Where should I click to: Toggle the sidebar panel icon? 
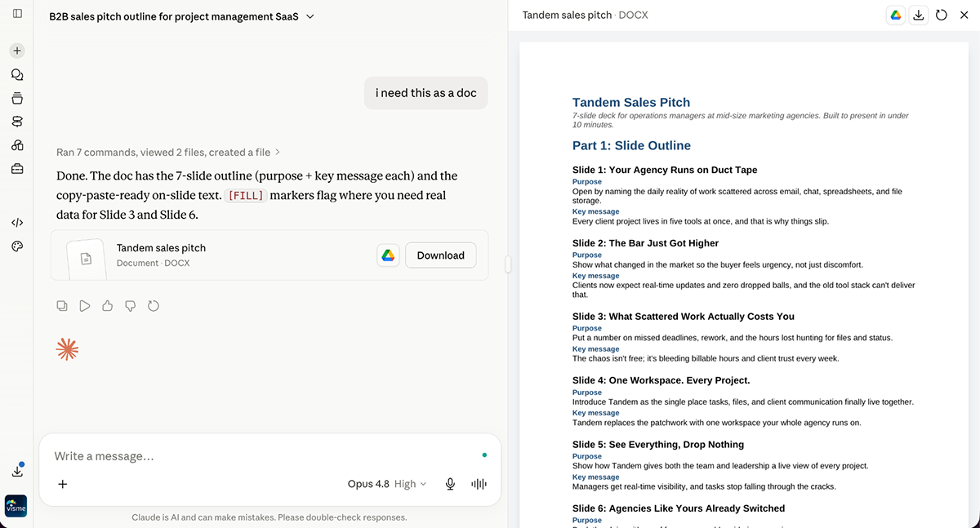point(17,14)
